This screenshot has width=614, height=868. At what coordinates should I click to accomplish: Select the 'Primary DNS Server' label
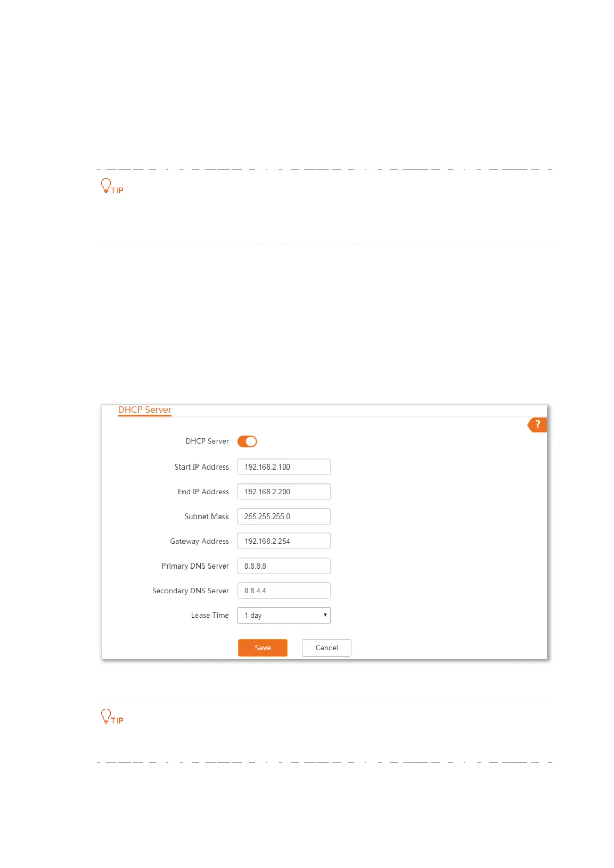[195, 566]
